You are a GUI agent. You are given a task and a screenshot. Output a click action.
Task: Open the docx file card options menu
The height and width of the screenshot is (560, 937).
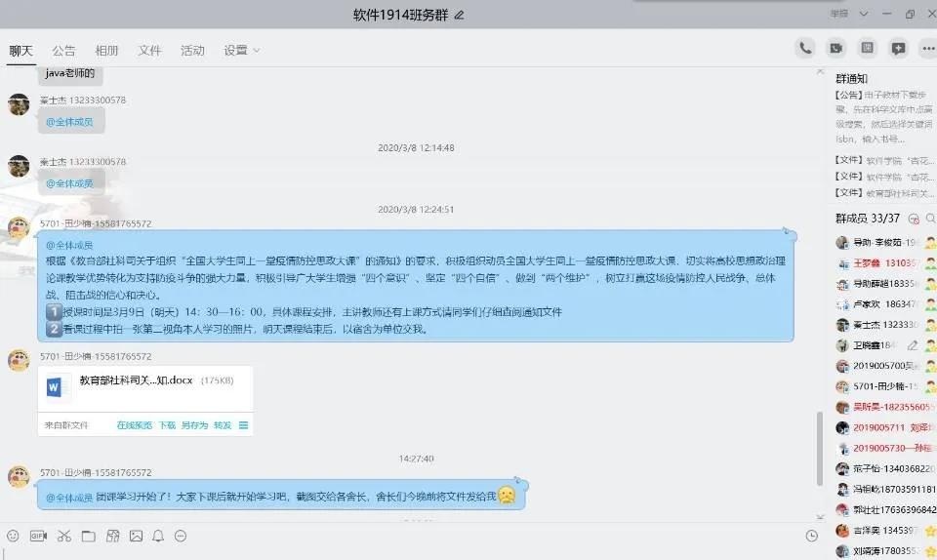(x=243, y=425)
